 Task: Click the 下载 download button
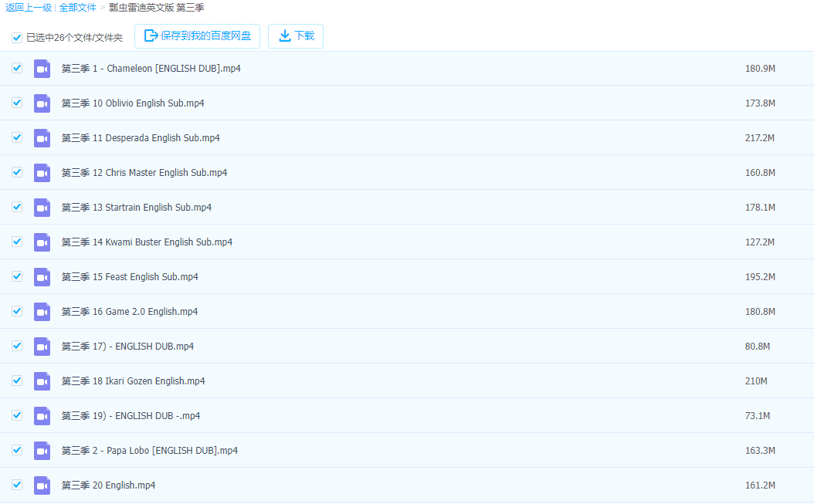click(296, 36)
